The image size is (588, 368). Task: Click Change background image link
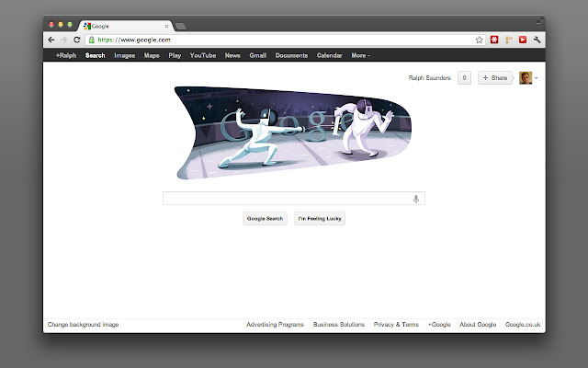83,325
